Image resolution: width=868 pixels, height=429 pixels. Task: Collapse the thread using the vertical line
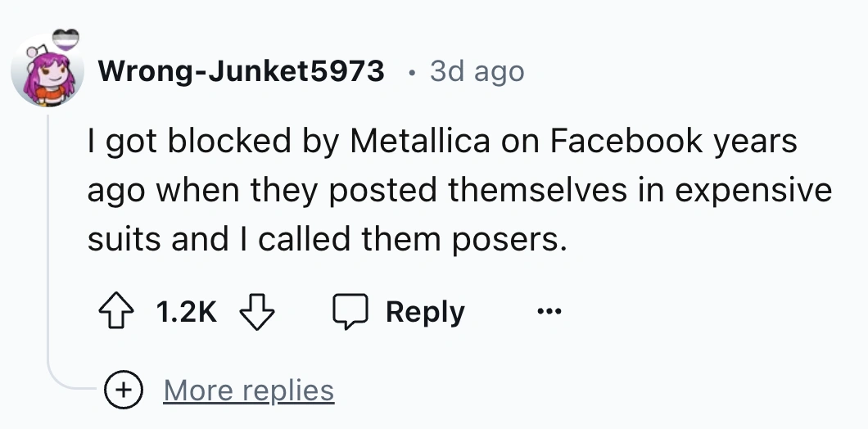[x=49, y=246]
